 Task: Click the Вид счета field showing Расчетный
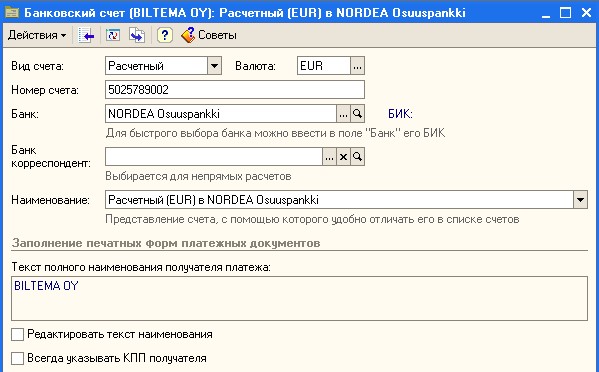156,66
